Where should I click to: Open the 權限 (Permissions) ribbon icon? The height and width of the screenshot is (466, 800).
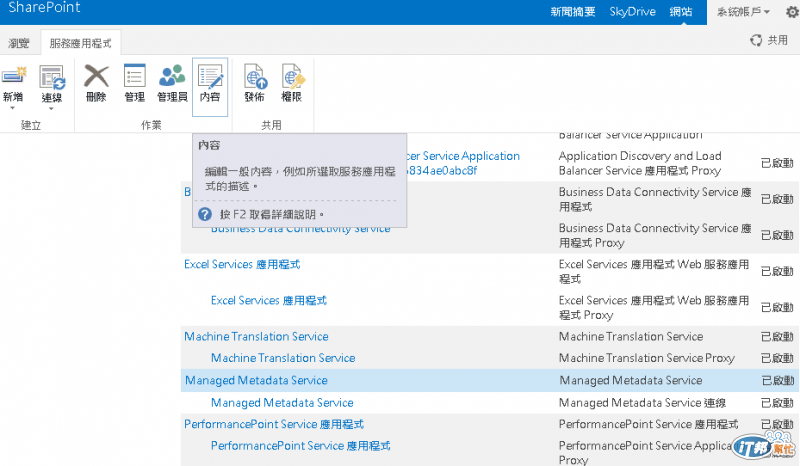click(292, 76)
